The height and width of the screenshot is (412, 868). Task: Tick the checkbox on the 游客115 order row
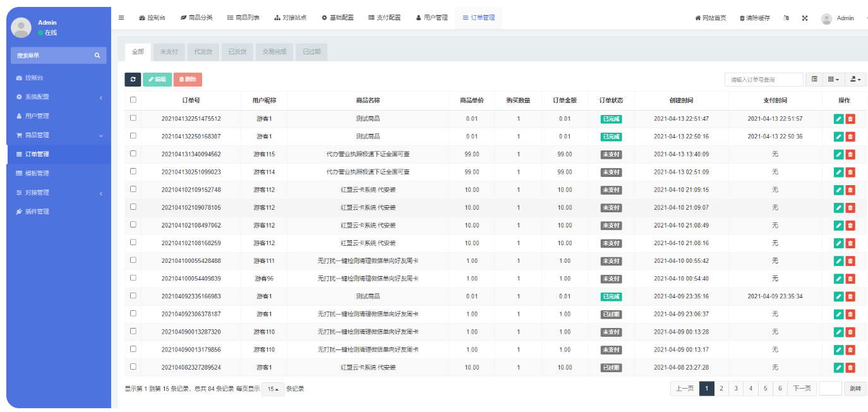pyautogui.click(x=132, y=154)
